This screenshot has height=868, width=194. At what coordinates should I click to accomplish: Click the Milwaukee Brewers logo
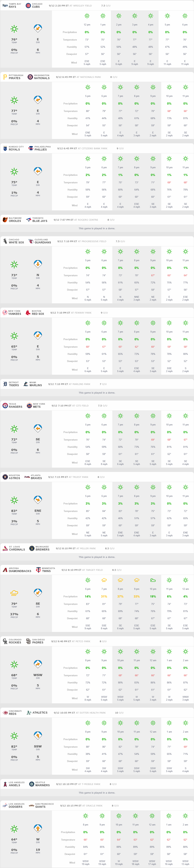tap(32, 549)
